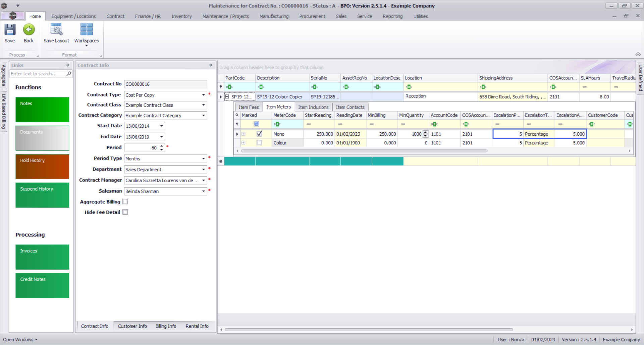Viewport: 644px width, 345px height.
Task: Click the Save Layout icon
Action: coord(56,30)
